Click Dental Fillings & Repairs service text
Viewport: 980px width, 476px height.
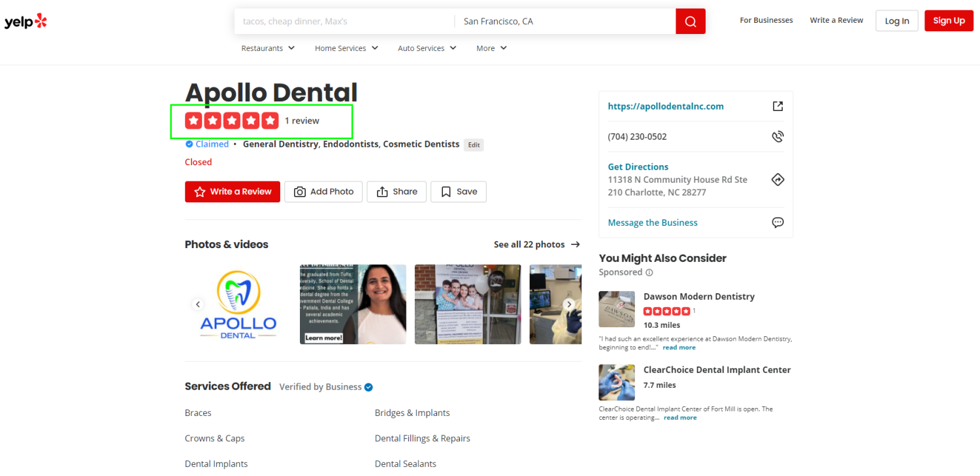[x=423, y=439]
